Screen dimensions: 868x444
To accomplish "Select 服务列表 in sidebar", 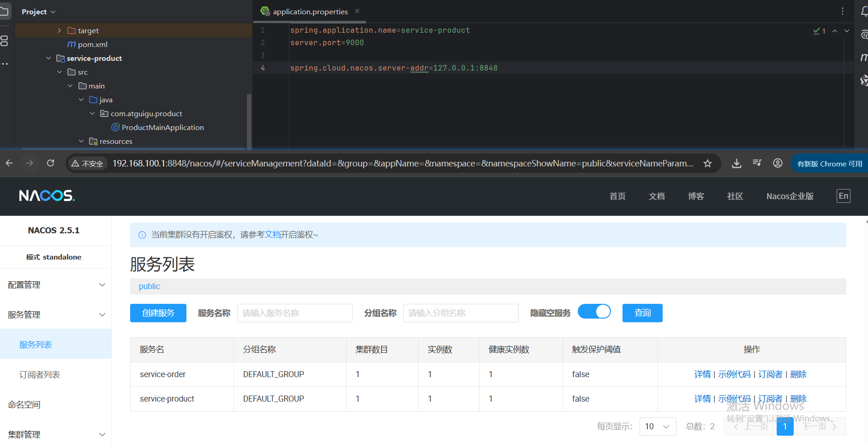I will coord(55,344).
